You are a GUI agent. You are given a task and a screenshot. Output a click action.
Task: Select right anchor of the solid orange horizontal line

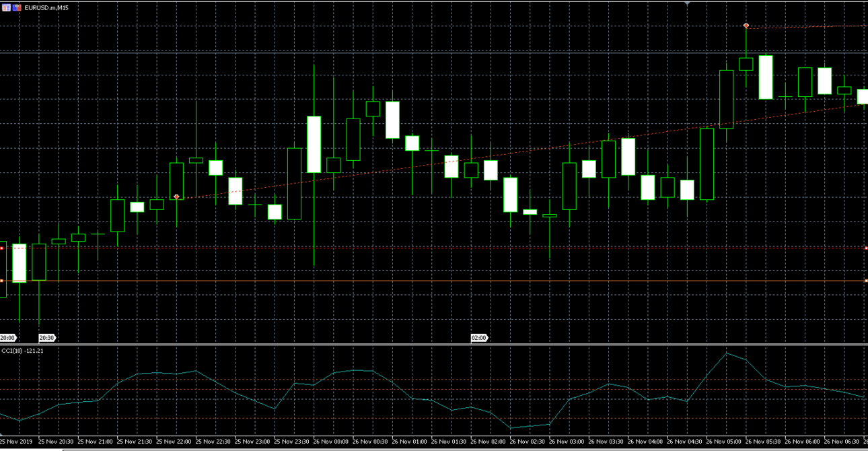[866, 280]
